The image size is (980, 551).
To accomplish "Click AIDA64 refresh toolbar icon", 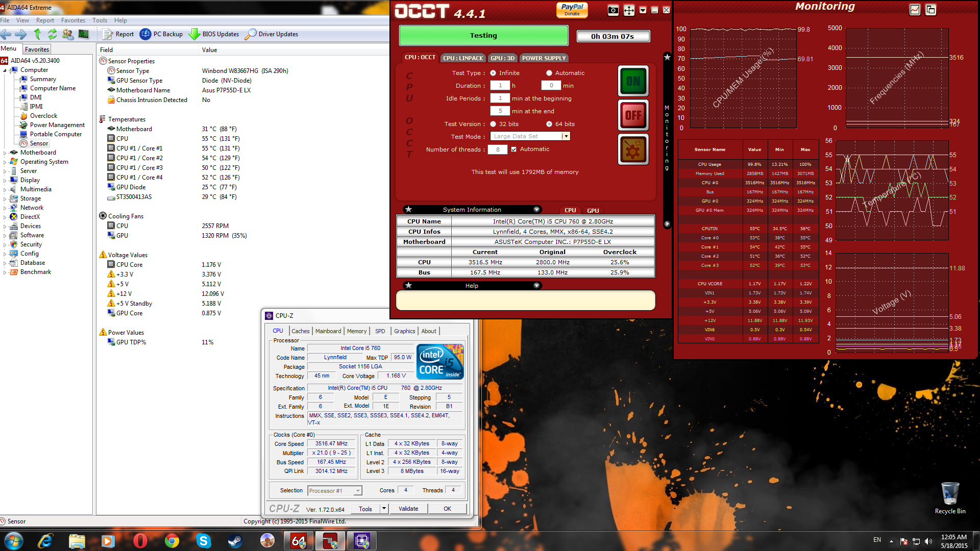I will 53,34.
